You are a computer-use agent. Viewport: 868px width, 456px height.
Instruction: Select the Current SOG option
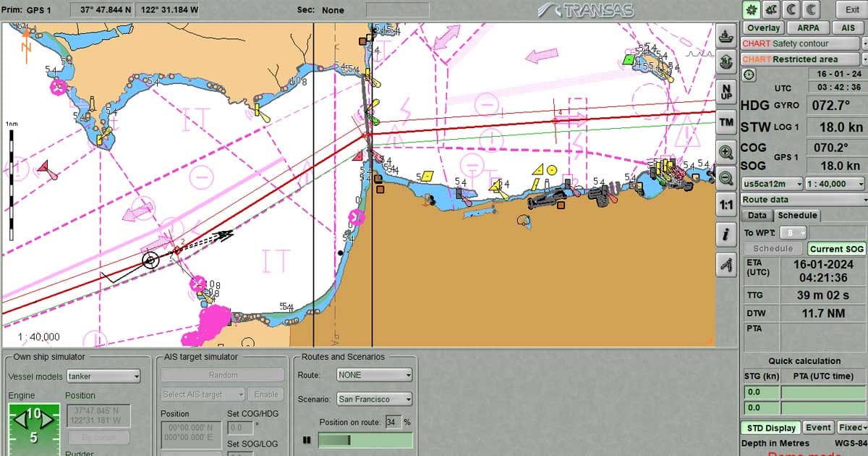[836, 248]
